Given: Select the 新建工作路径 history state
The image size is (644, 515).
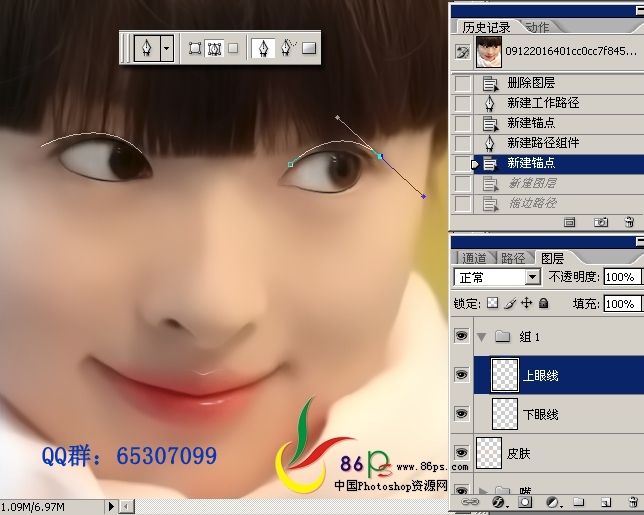Looking at the screenshot, I should coord(559,103).
